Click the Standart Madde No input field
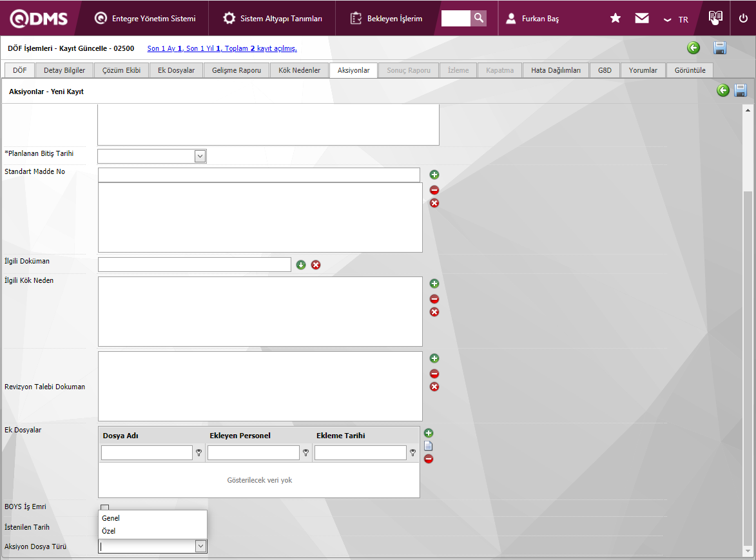The height and width of the screenshot is (560, 756). point(259,175)
